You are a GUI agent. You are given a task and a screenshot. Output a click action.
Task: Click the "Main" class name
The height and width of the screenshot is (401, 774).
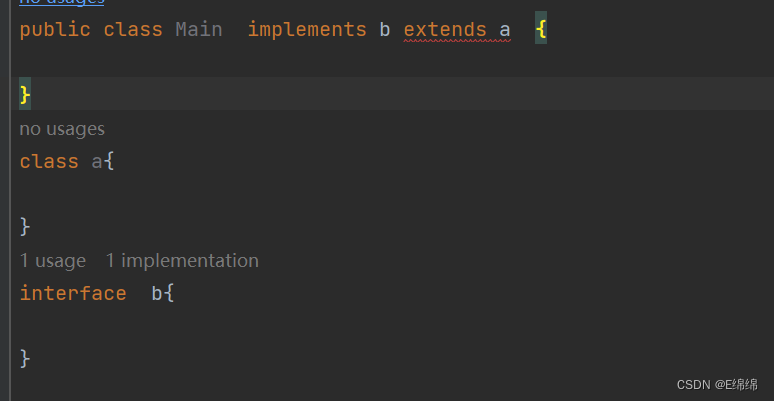point(199,30)
